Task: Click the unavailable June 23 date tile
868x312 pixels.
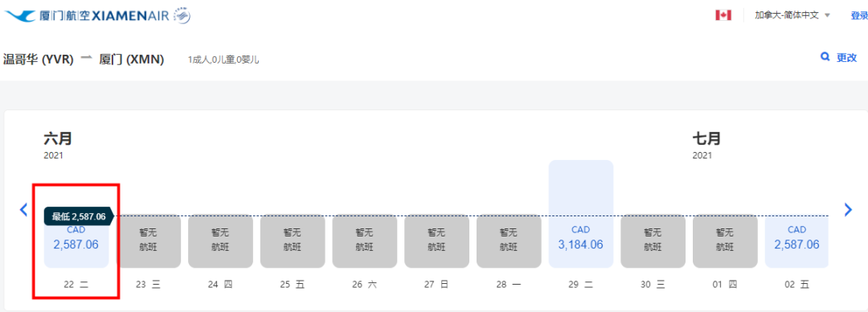Action: click(x=149, y=241)
